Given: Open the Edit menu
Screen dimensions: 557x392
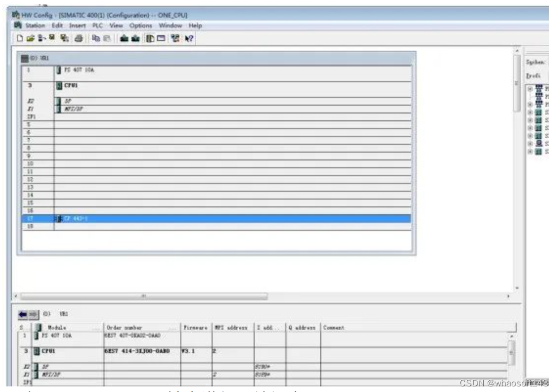Looking at the screenshot, I should click(57, 26).
